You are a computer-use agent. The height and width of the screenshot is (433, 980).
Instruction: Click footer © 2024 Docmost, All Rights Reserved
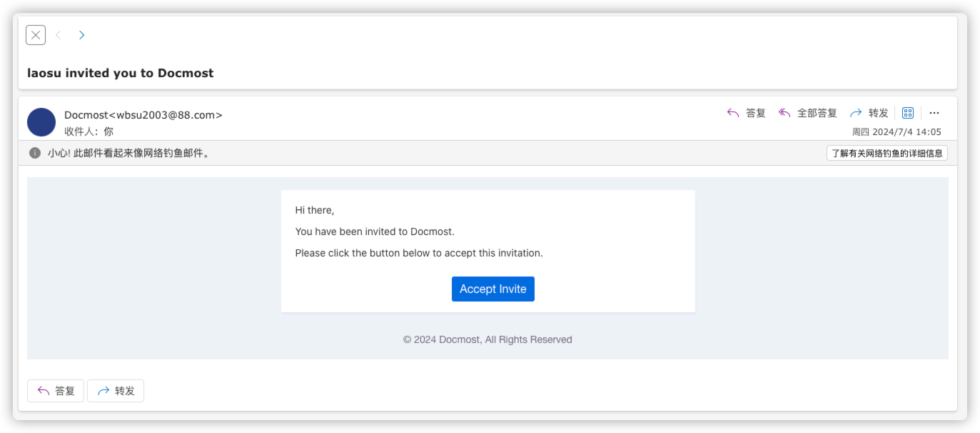click(488, 339)
